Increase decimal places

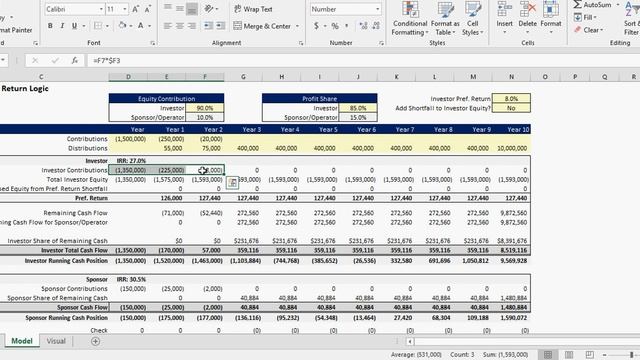[363, 26]
